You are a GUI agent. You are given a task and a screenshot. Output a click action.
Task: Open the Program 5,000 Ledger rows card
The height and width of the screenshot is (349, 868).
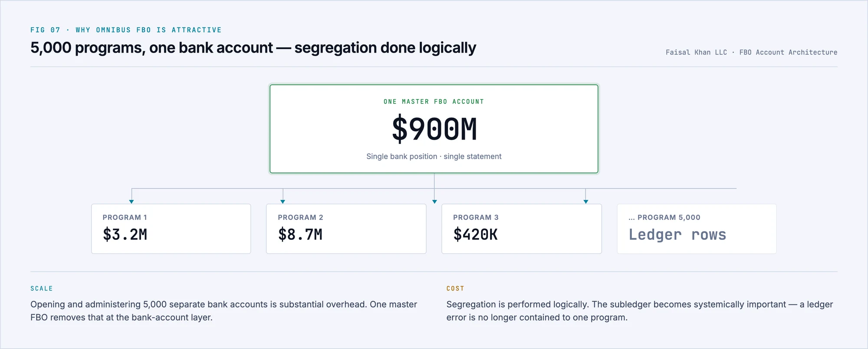[697, 229]
